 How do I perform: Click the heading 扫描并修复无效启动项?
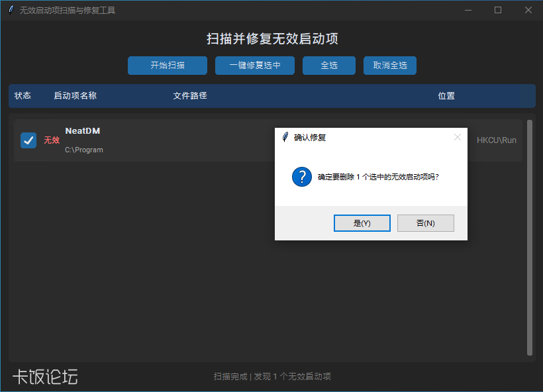pos(272,39)
